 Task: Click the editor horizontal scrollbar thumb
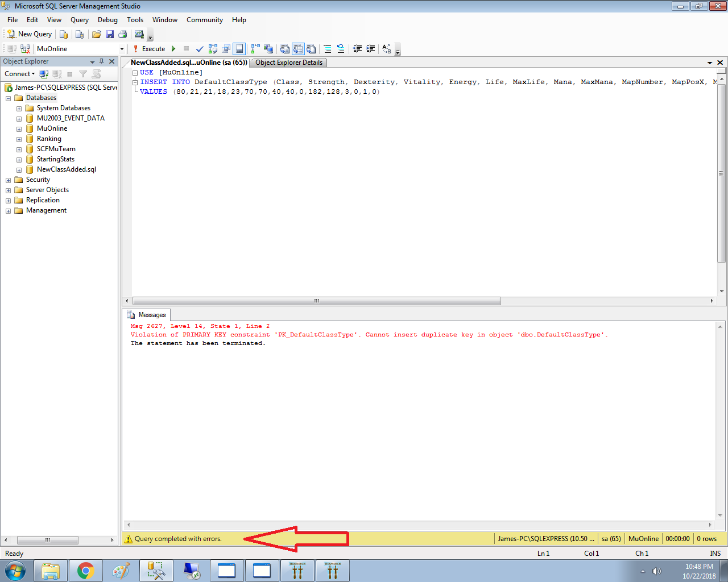[x=317, y=301]
